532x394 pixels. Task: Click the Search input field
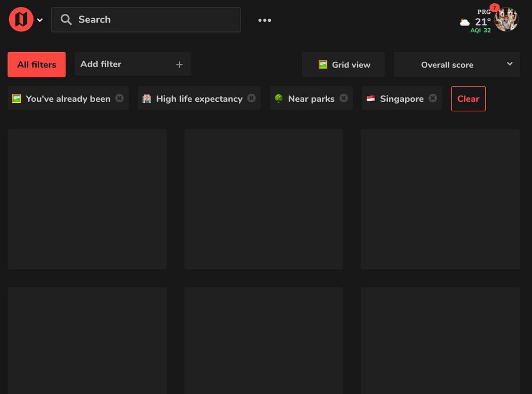(x=146, y=20)
